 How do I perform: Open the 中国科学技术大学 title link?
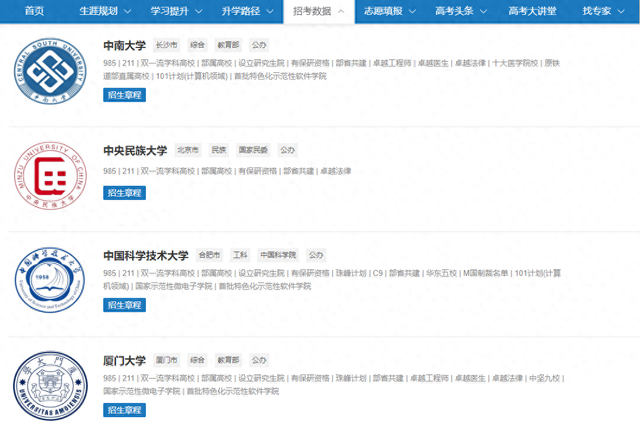146,255
